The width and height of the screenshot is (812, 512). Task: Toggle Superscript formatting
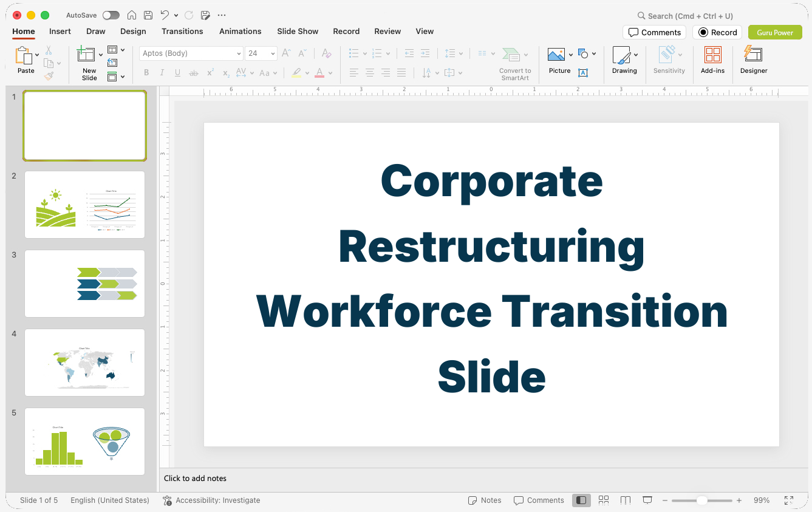pos(210,73)
